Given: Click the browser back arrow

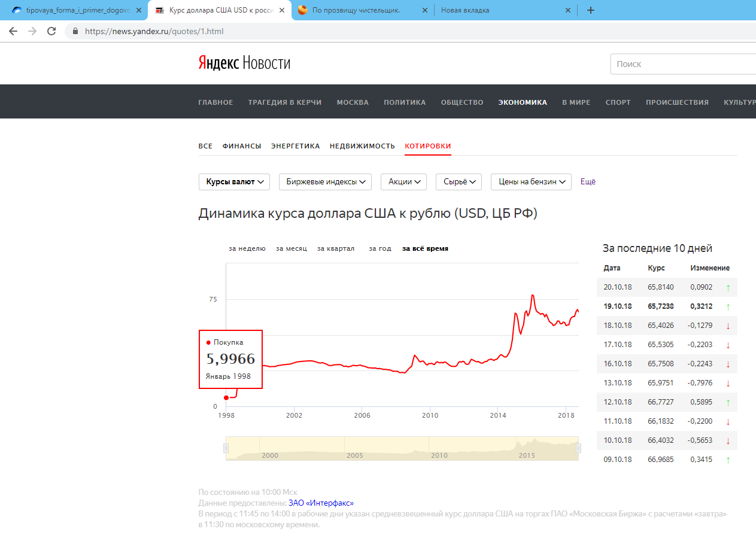Looking at the screenshot, I should [13, 31].
